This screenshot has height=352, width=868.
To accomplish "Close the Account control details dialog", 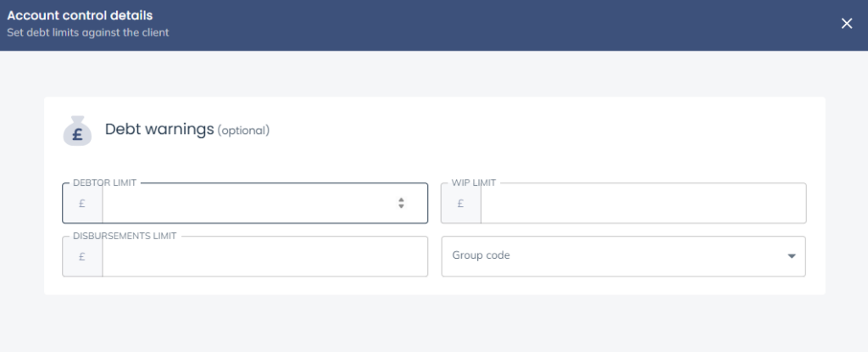I will (846, 24).
